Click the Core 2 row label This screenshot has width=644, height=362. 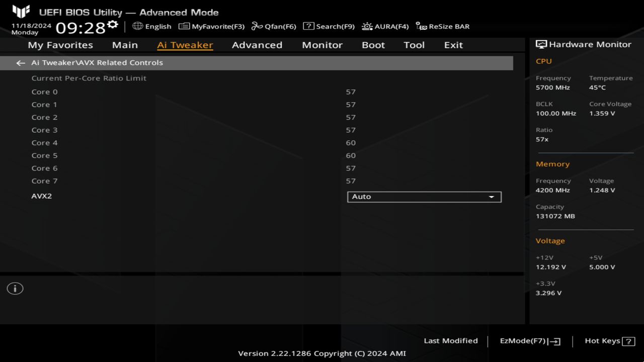(44, 117)
